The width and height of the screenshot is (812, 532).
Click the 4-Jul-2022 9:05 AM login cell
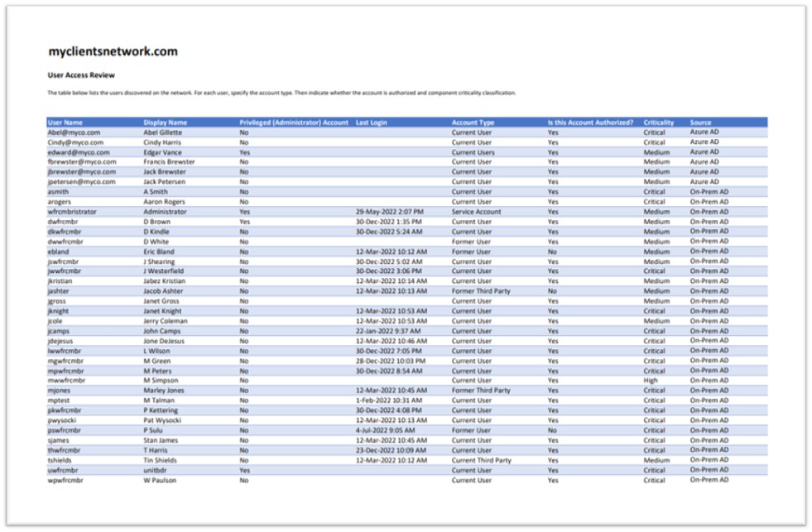(x=386, y=430)
